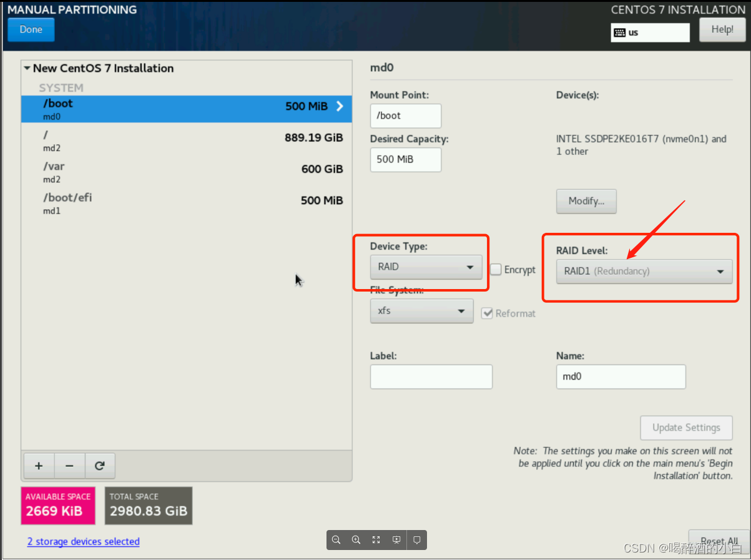This screenshot has height=560, width=751.
Task: Collapse the New CentOS 7 Installation tree
Action: (27, 68)
